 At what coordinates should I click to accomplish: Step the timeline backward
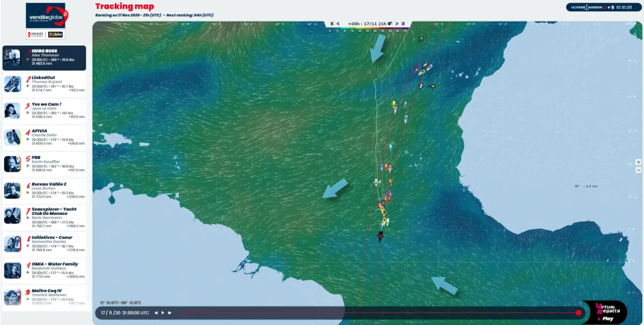(156, 313)
